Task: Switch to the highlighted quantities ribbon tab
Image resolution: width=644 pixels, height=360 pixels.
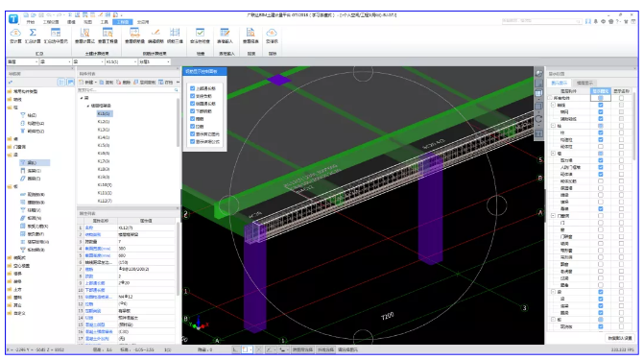Action: tap(123, 22)
